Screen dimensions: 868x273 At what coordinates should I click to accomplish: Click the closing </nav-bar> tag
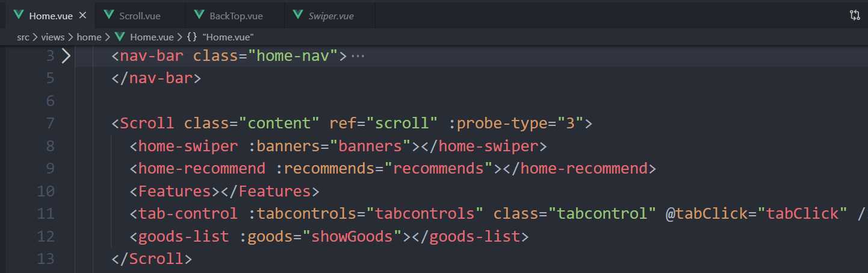tap(156, 78)
